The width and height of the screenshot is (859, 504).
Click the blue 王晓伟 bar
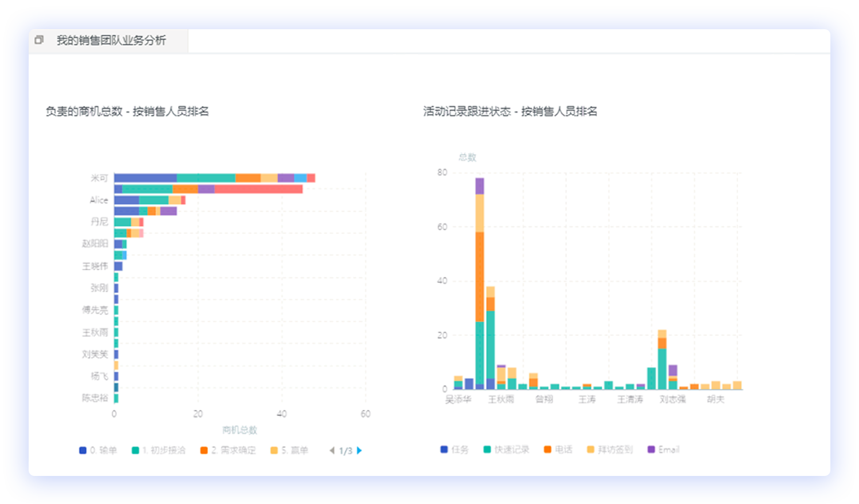point(119,266)
